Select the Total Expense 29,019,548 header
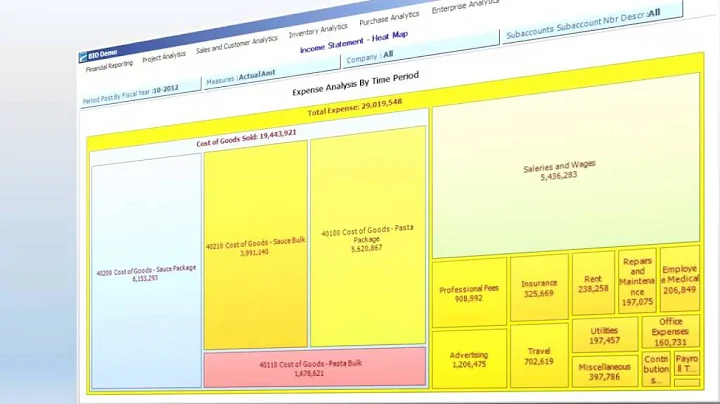The height and width of the screenshot is (404, 720). point(355,108)
